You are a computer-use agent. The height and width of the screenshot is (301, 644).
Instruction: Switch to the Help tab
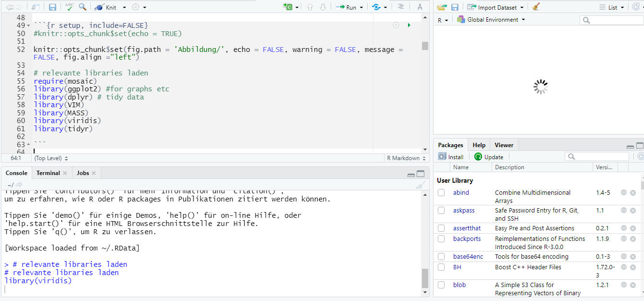479,145
